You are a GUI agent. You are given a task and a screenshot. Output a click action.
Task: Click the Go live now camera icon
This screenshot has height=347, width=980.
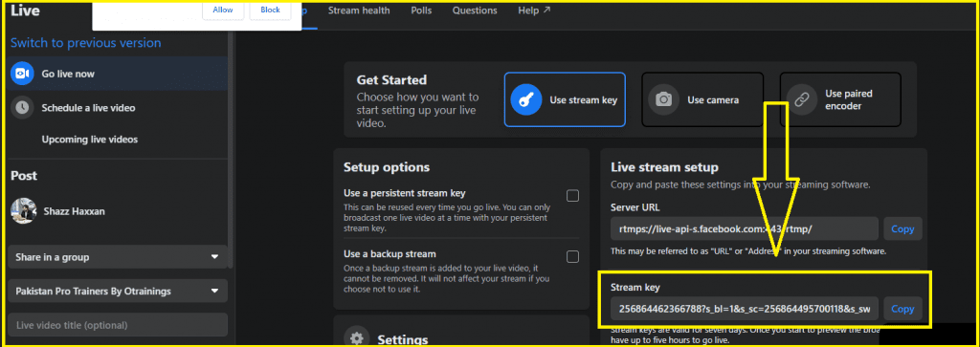click(x=22, y=74)
